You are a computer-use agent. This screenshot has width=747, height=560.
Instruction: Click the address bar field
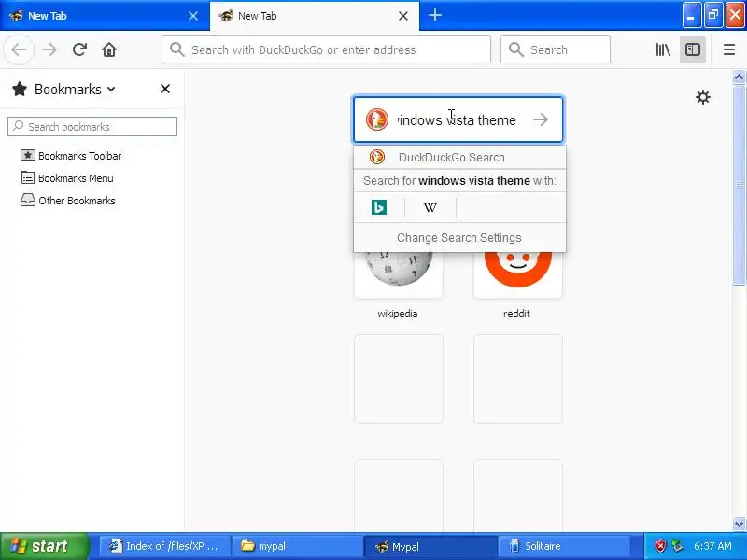(326, 49)
